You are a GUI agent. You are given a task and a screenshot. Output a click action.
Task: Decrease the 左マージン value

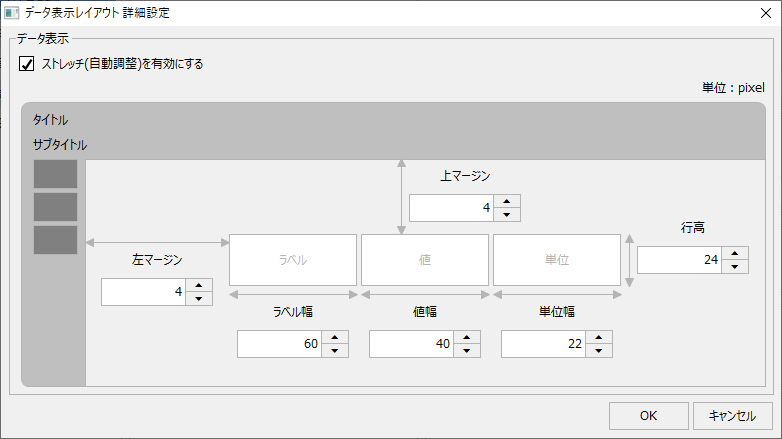pos(200,298)
